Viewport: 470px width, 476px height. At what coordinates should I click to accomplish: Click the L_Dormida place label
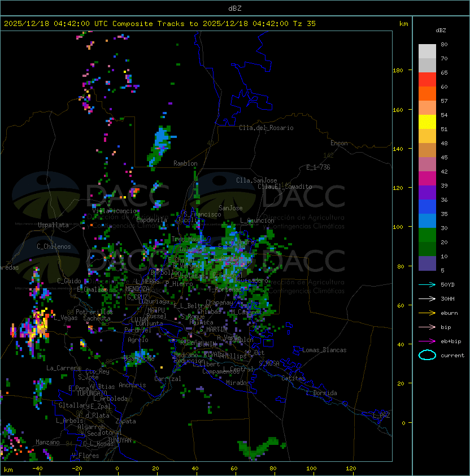pyautogui.click(x=321, y=393)
